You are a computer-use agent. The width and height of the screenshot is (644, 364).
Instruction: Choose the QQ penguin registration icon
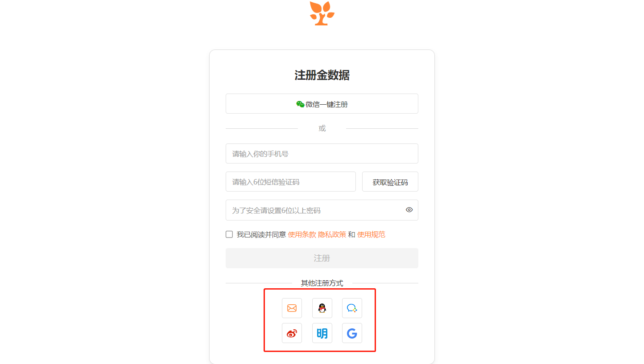click(322, 308)
